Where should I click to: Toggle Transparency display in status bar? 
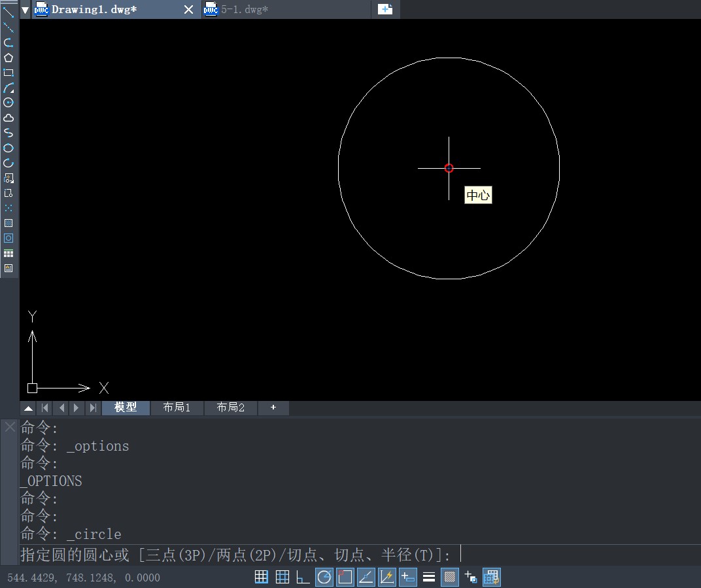[x=450, y=577]
